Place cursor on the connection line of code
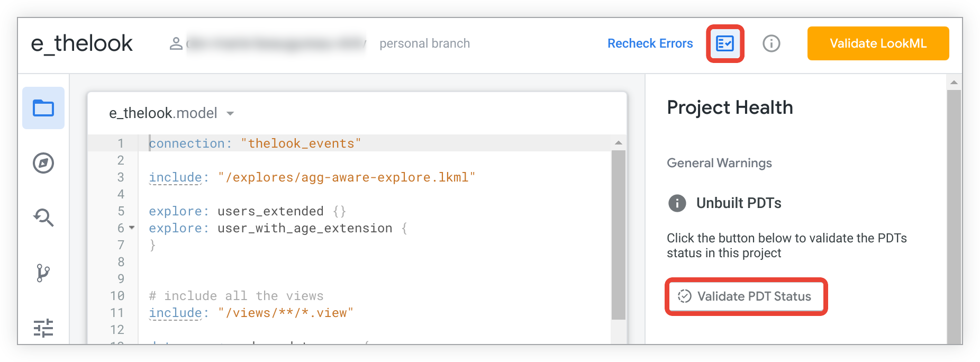Viewport: 980px width, 362px height. pos(254,143)
